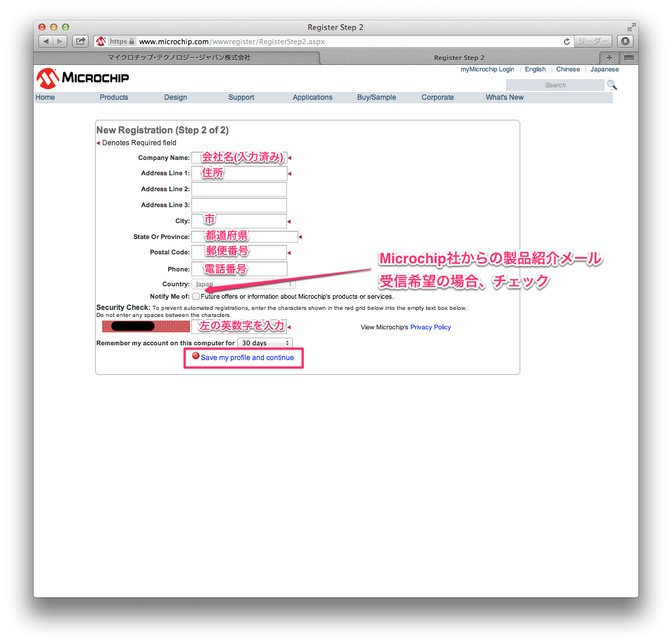672x644 pixels.
Task: Open Microchip's Privacy Policy link
Action: tap(430, 327)
